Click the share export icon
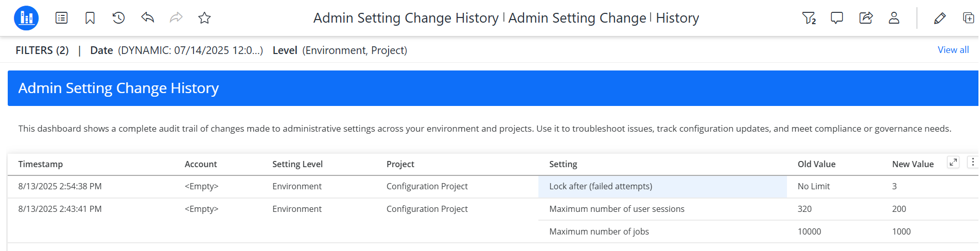 click(866, 18)
